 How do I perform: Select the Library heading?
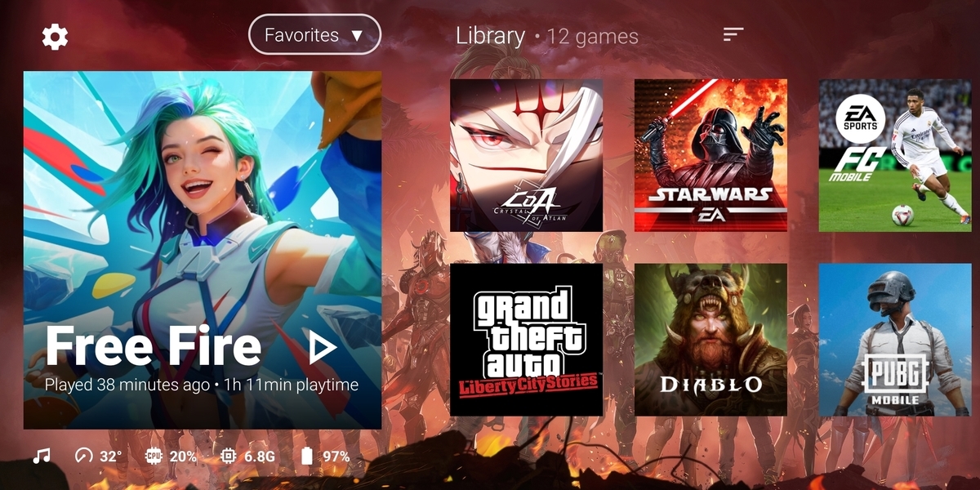(490, 36)
